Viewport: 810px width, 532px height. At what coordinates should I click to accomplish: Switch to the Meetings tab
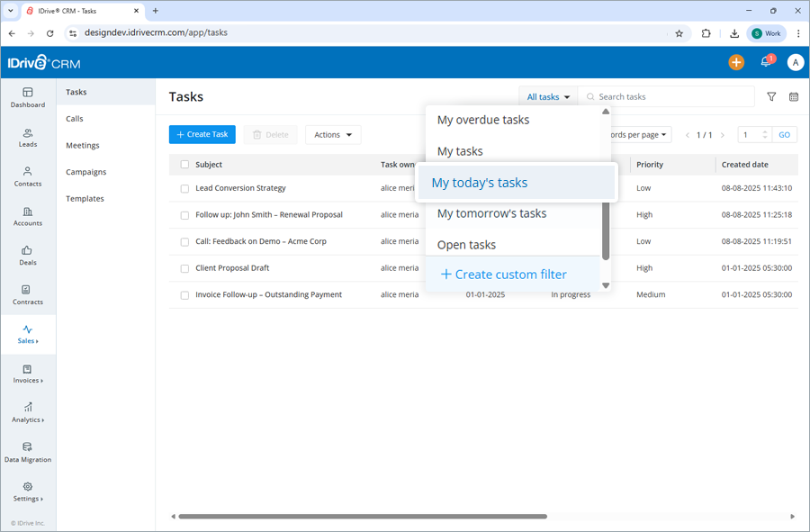point(82,145)
